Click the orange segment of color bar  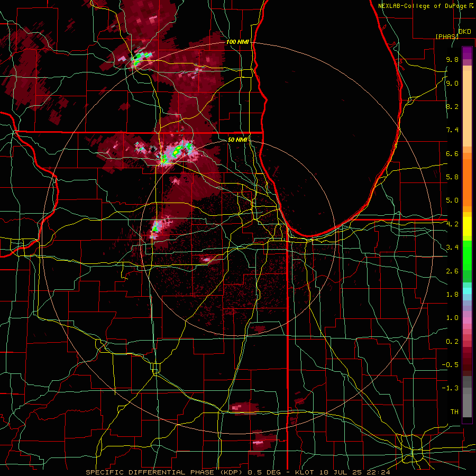[x=467, y=182]
